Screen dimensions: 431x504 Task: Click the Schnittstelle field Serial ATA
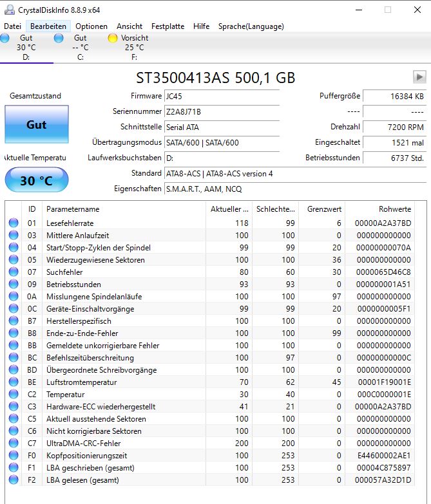click(222, 127)
